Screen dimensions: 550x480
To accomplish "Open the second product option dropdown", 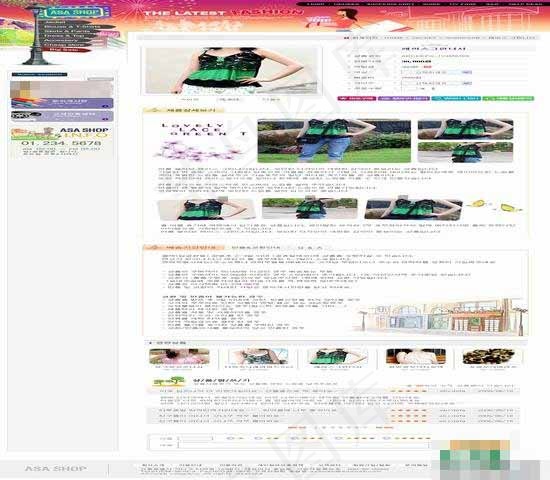I will (437, 84).
